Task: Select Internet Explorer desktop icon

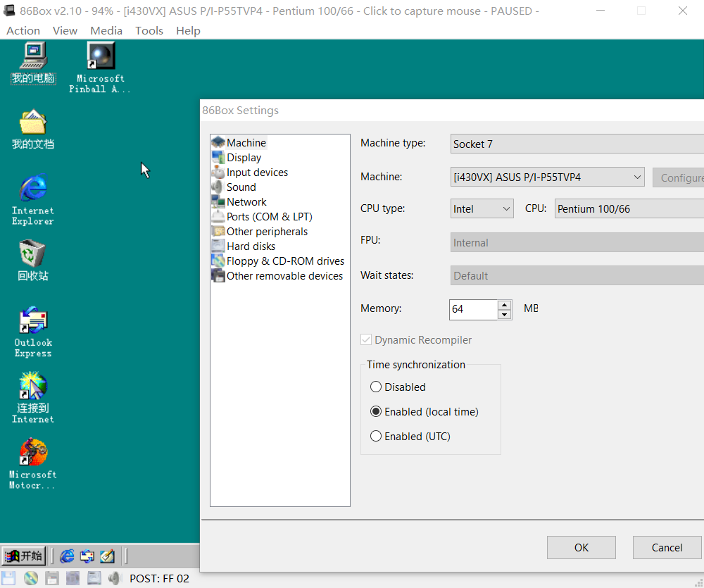Action: pos(33,200)
